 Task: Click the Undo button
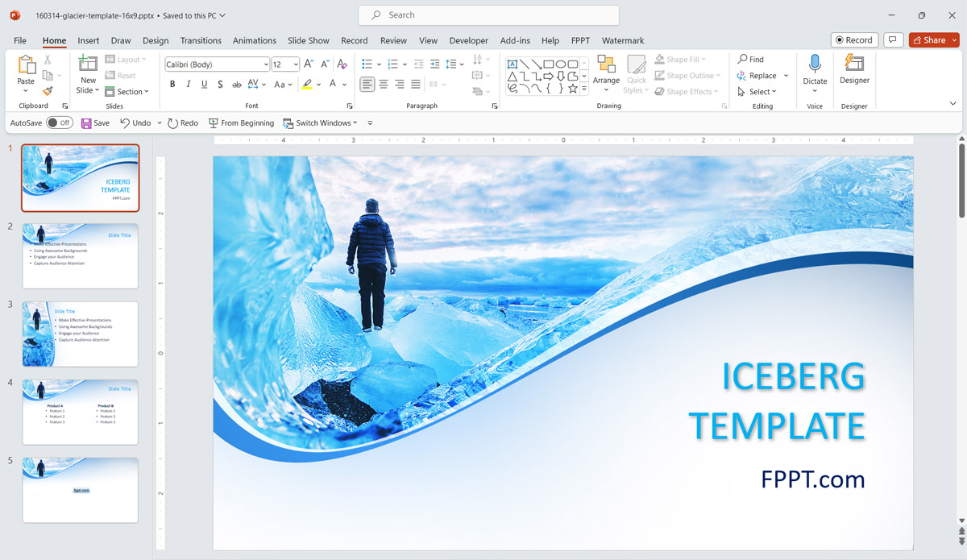(135, 122)
